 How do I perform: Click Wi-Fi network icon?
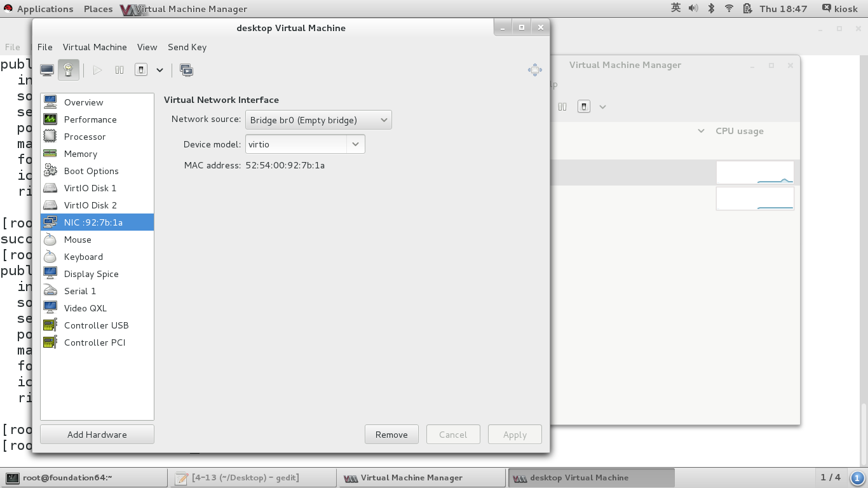pyautogui.click(x=729, y=8)
